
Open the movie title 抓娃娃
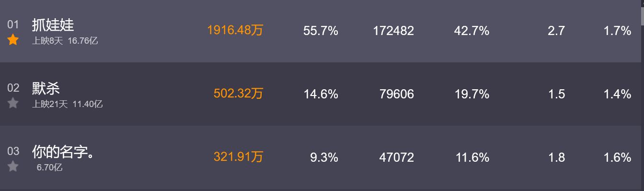[53, 25]
